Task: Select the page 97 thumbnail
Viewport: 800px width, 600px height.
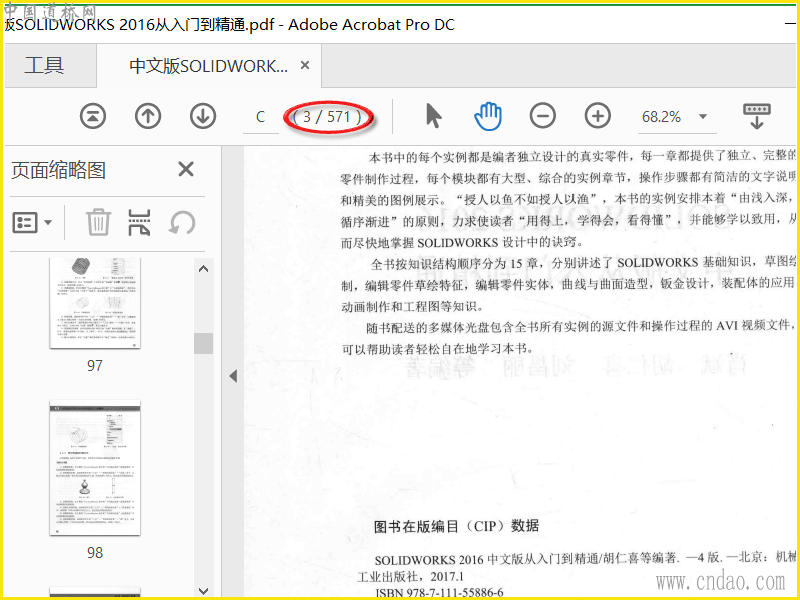Action: [x=95, y=304]
